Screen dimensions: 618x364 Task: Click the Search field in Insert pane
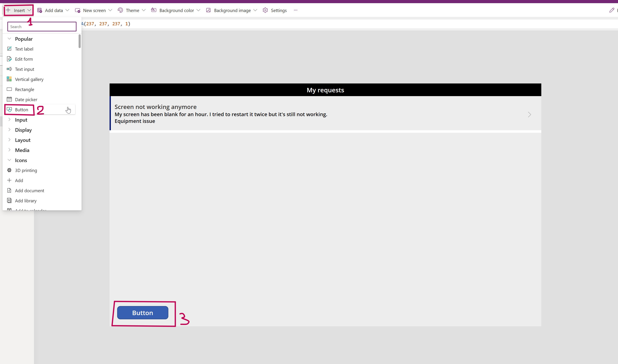click(x=42, y=27)
